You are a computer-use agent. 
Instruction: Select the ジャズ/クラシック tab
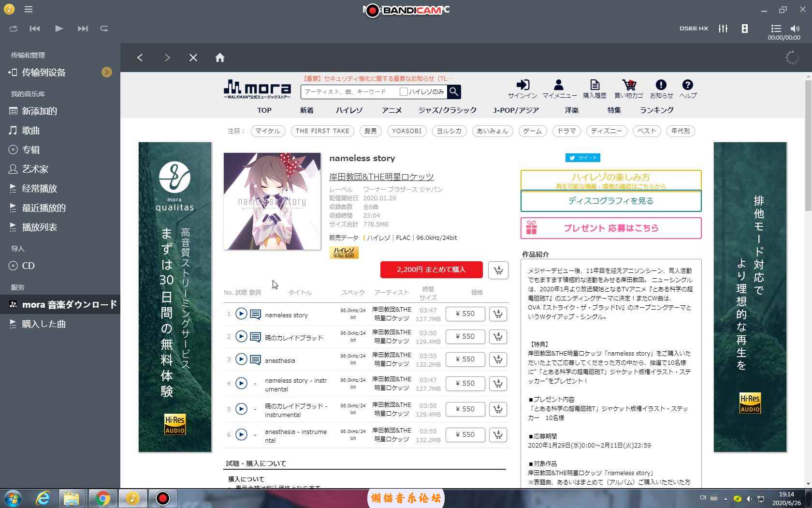point(448,110)
